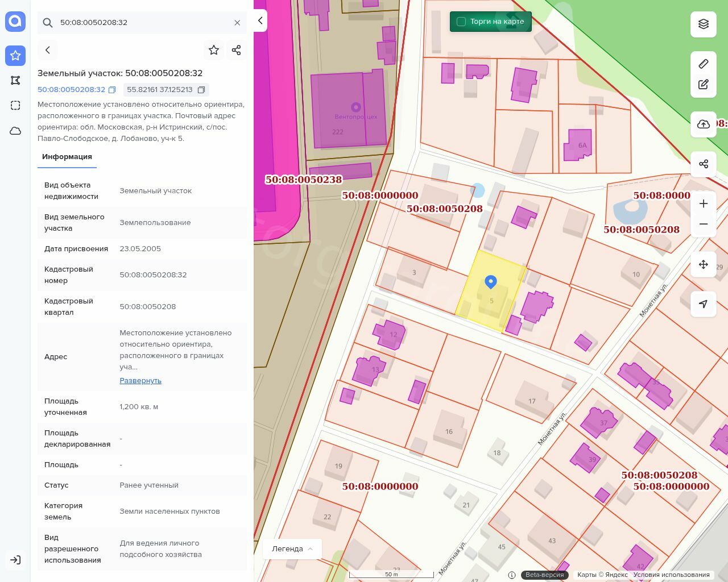Open the map layers panel
Image resolution: width=728 pixels, height=582 pixels.
point(704,24)
